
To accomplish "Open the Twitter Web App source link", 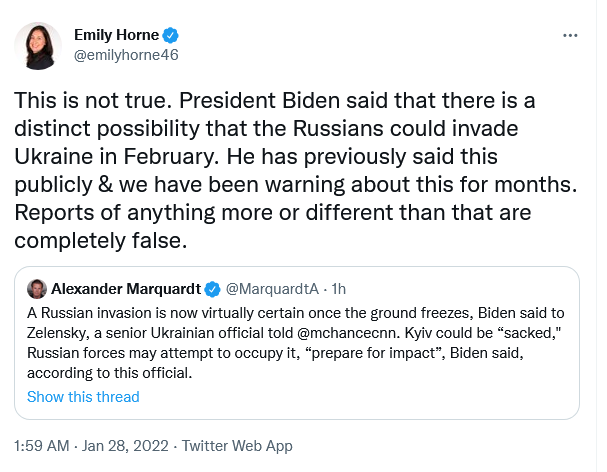I will click(x=243, y=446).
